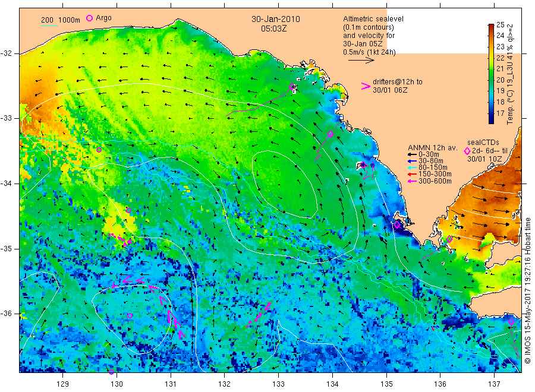Click the 21 degree colorbar label
This screenshot has height=392, width=535.
point(500,68)
